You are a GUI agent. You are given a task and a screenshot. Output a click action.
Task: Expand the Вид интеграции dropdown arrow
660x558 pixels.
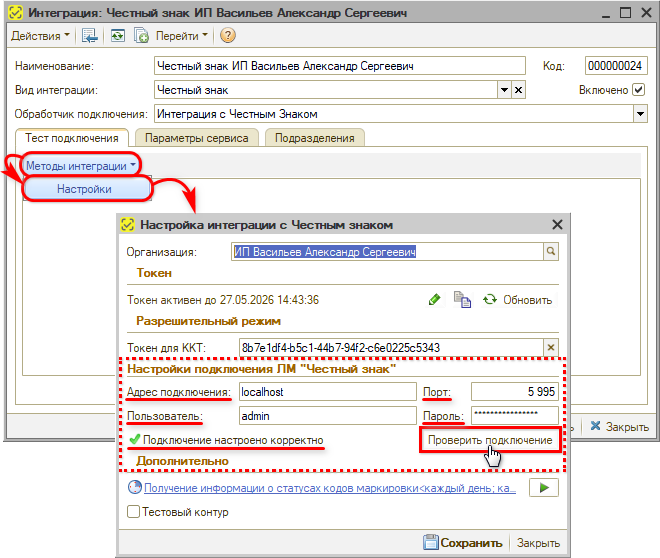[504, 90]
